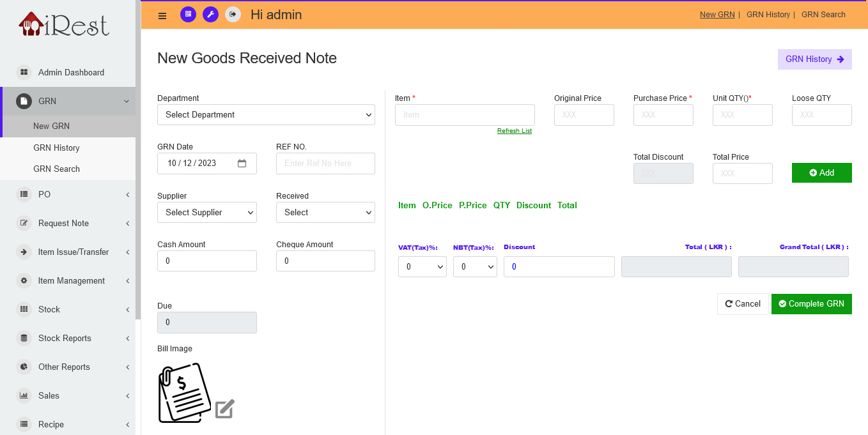The height and width of the screenshot is (435, 868).
Task: Open the Select Supplier dropdown
Action: [x=206, y=213]
